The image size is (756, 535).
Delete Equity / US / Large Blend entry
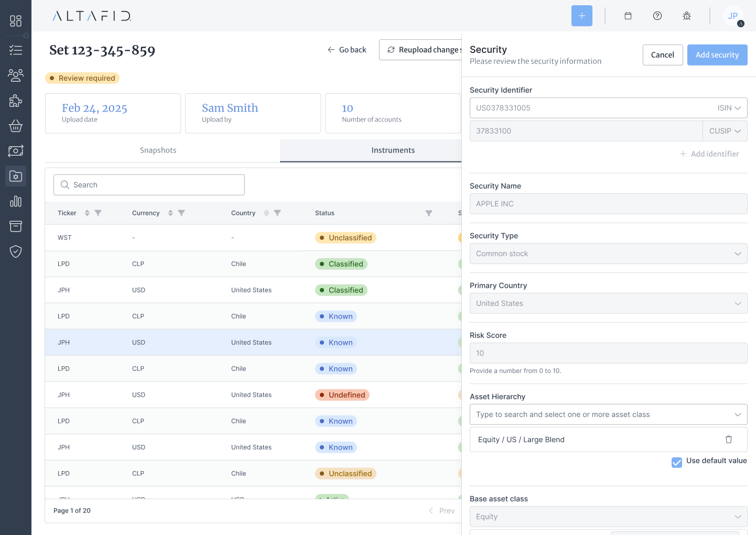(x=728, y=440)
